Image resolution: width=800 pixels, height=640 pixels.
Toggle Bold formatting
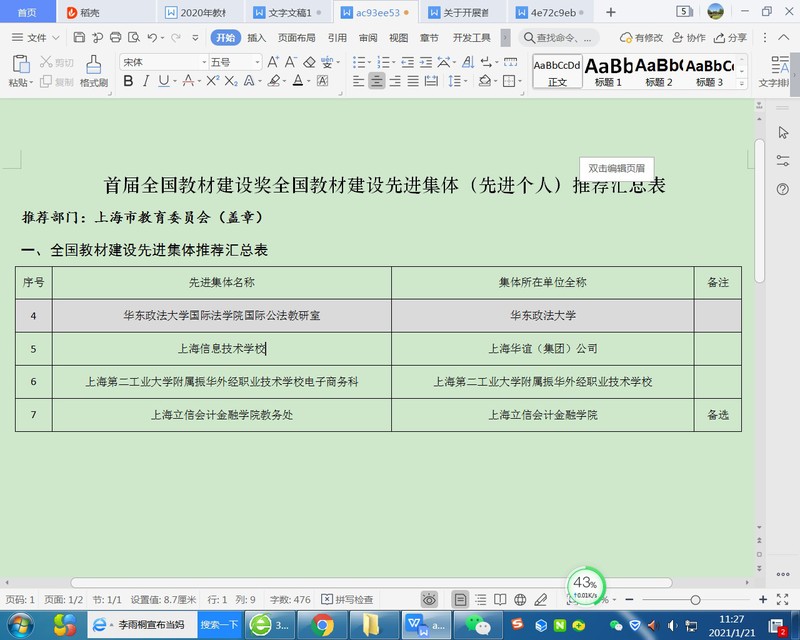coord(128,81)
